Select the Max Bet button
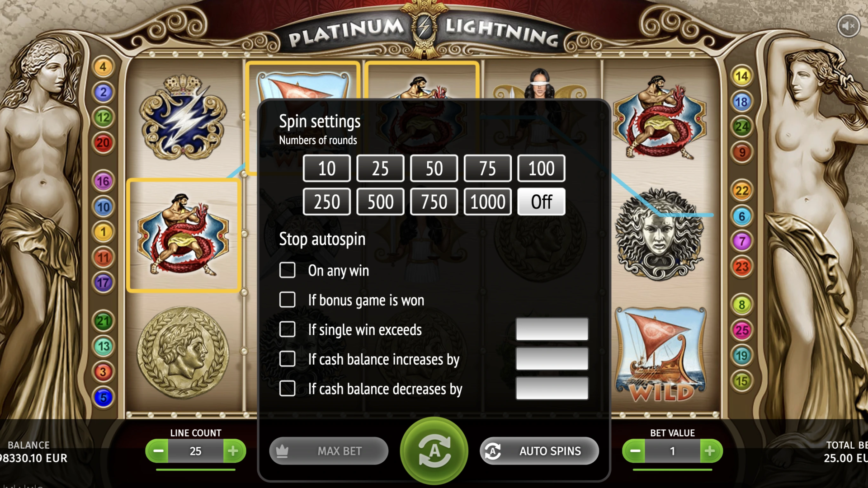The image size is (868, 488). tap(329, 451)
